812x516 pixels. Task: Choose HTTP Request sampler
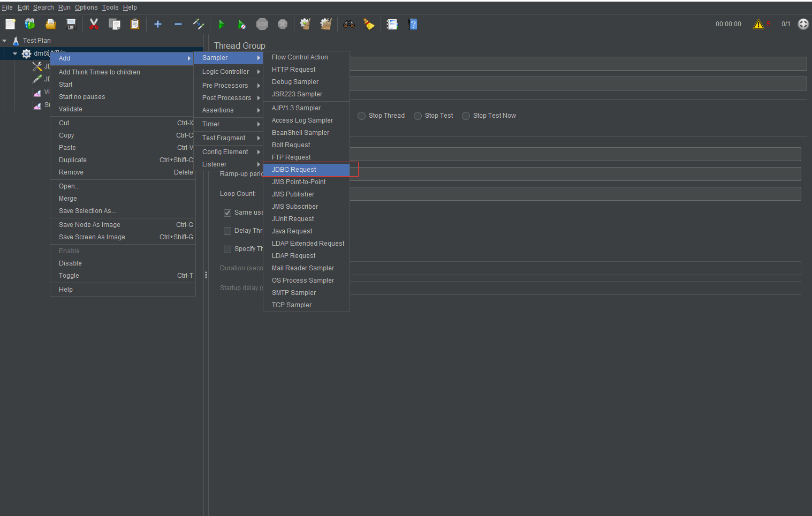coord(306,70)
